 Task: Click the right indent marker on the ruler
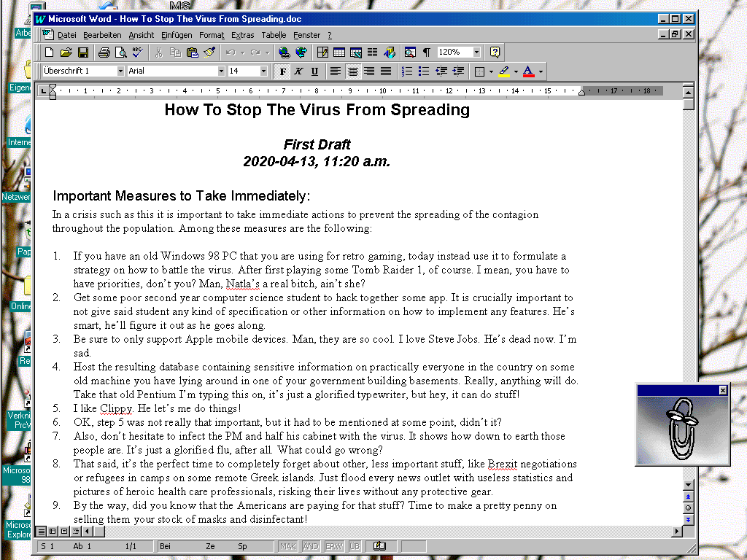click(581, 93)
